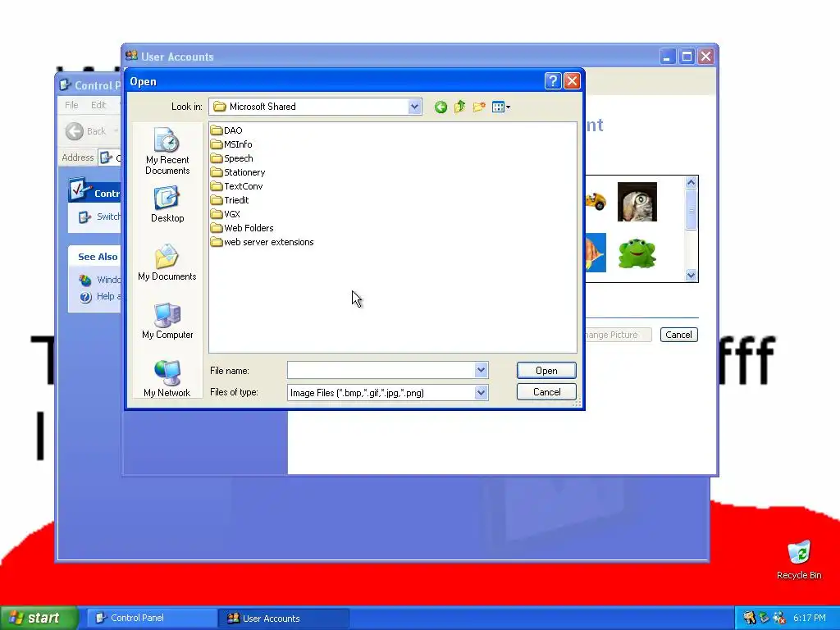The width and height of the screenshot is (840, 630).
Task: Select the MSInfo folder
Action: pyautogui.click(x=231, y=144)
